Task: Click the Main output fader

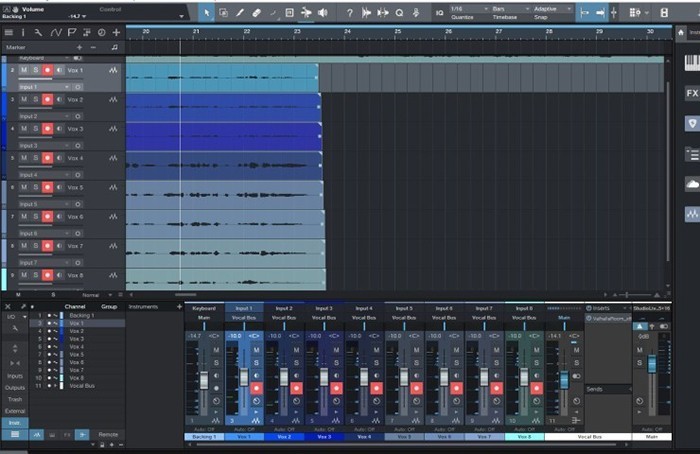Action: click(652, 363)
